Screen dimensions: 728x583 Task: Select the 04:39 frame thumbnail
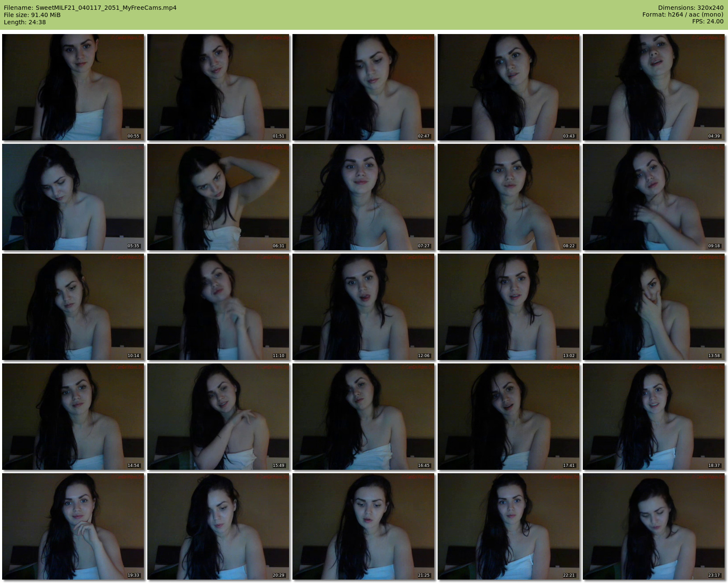pos(653,87)
